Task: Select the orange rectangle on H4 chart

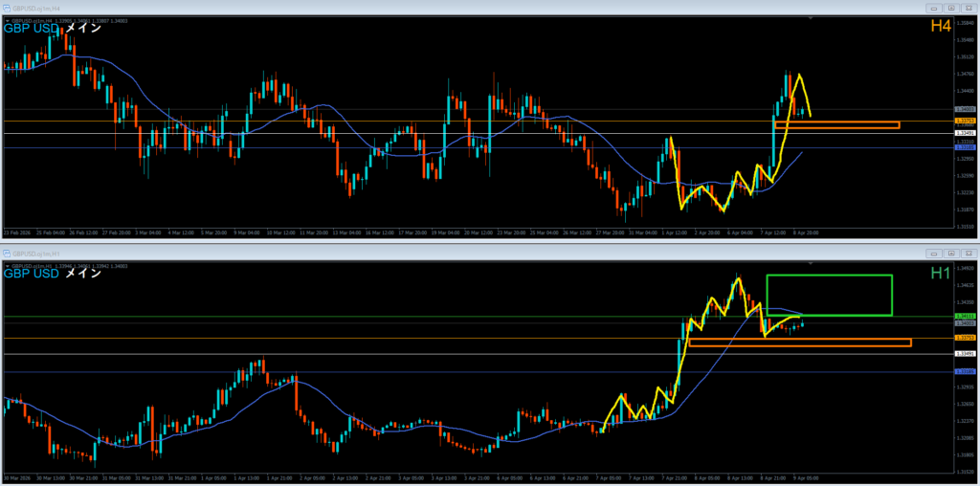Action: pyautogui.click(x=836, y=125)
